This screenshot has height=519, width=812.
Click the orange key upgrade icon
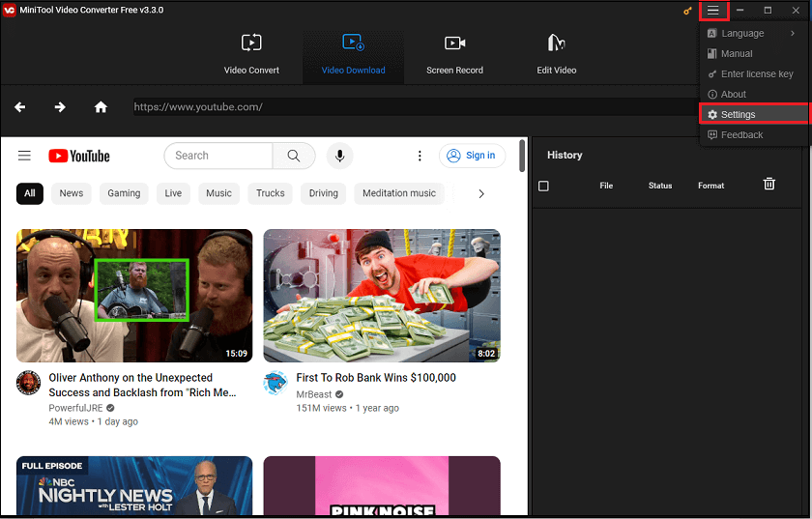(687, 11)
